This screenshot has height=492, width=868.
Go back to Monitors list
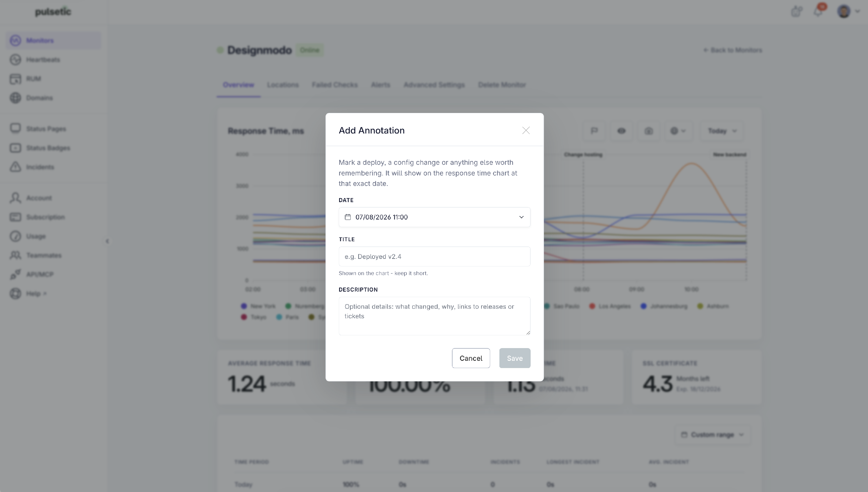(732, 50)
